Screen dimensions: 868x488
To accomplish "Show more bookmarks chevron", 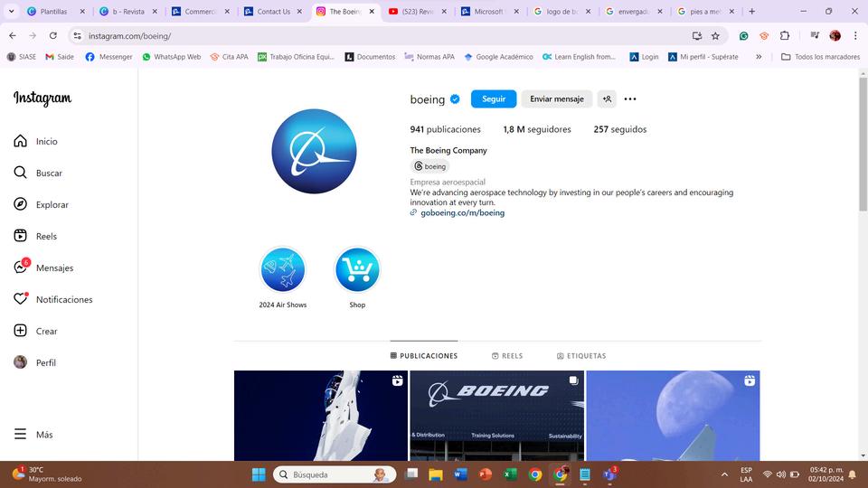I will 759,56.
